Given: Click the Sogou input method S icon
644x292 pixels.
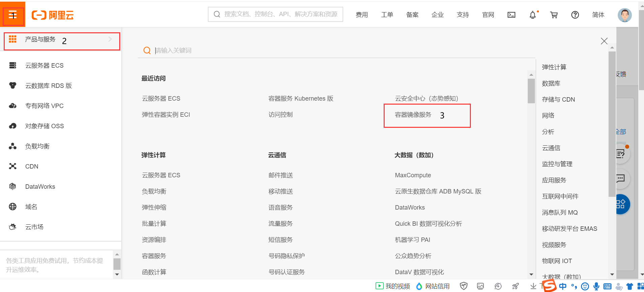Looking at the screenshot, I should (550, 286).
